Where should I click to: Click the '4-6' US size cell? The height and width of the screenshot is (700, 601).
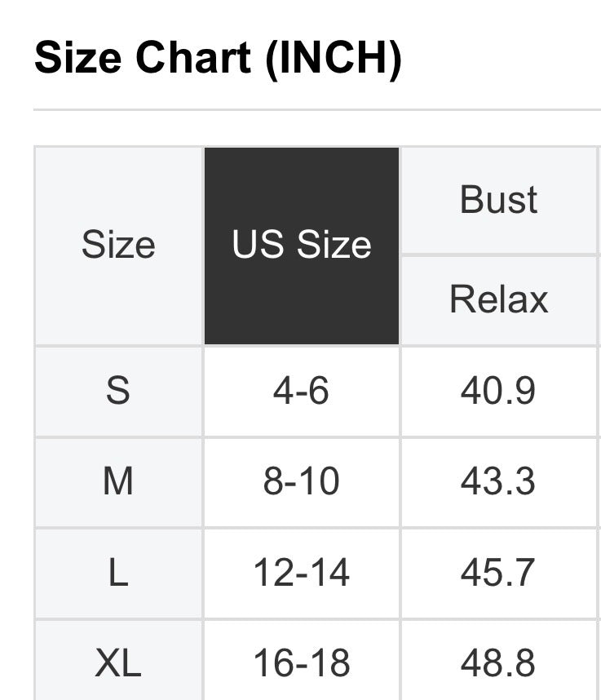tap(302, 391)
